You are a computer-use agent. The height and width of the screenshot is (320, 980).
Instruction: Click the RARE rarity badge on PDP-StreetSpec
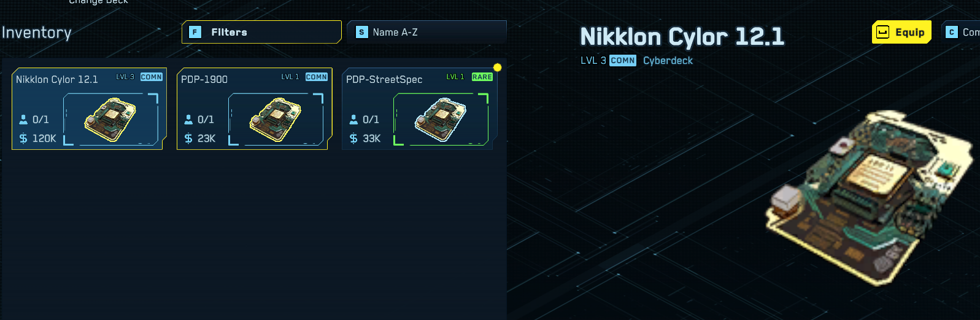pyautogui.click(x=482, y=77)
